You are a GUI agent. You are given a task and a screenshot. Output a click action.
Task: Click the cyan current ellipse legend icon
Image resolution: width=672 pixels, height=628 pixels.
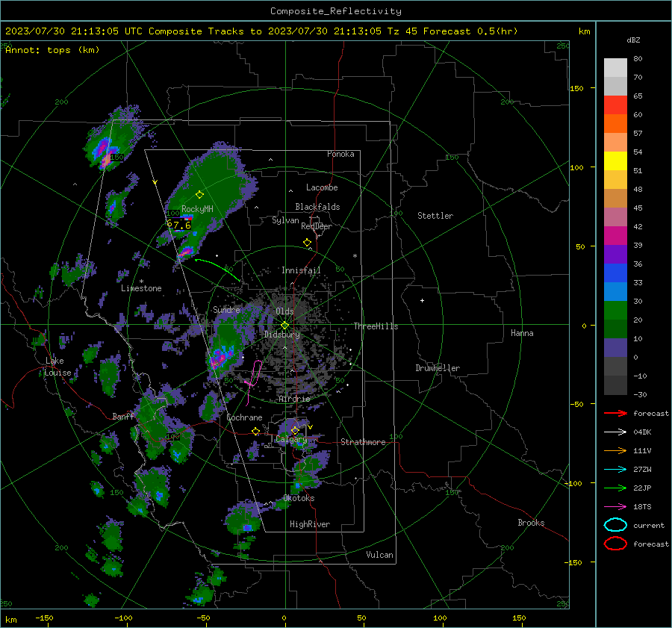click(615, 525)
